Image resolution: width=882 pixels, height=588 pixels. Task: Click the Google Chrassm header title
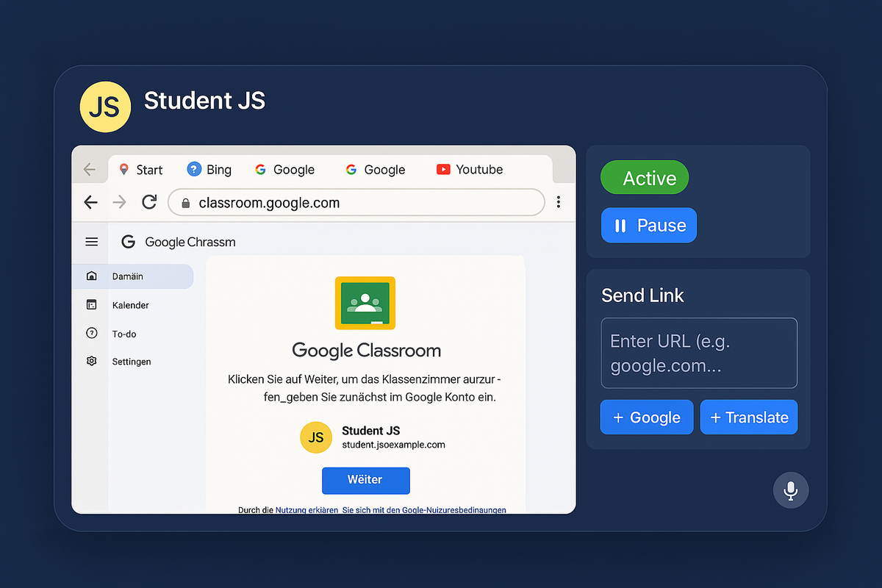[x=190, y=242]
